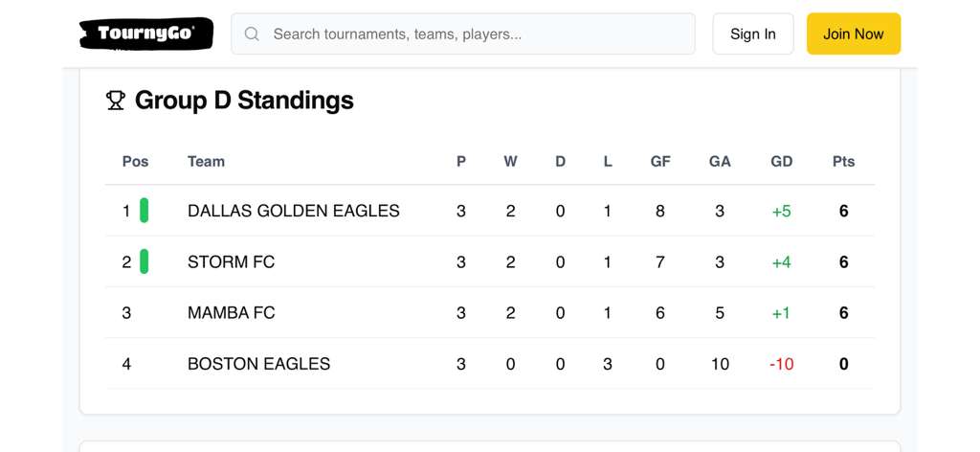Select the Boston Eagles team name

pyautogui.click(x=258, y=364)
